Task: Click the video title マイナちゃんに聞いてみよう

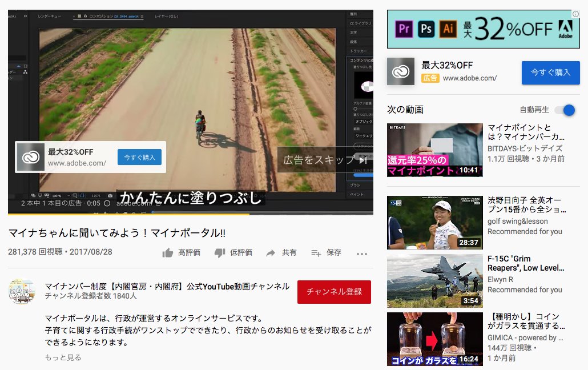Action: pos(116,233)
